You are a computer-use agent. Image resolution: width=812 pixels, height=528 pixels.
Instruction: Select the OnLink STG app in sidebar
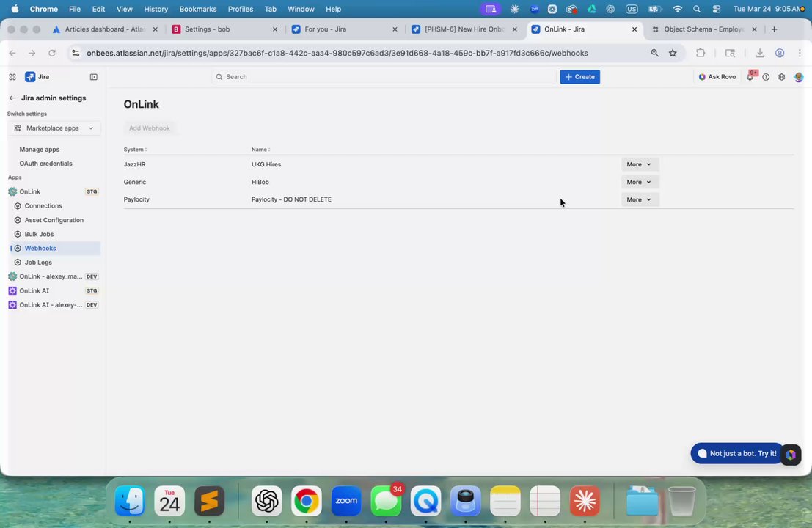coord(54,191)
